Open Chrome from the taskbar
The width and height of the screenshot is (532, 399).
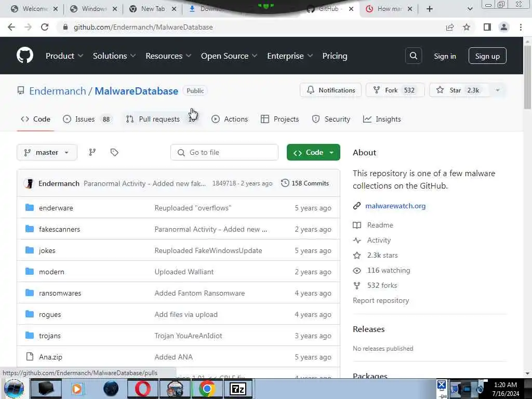[x=207, y=389]
